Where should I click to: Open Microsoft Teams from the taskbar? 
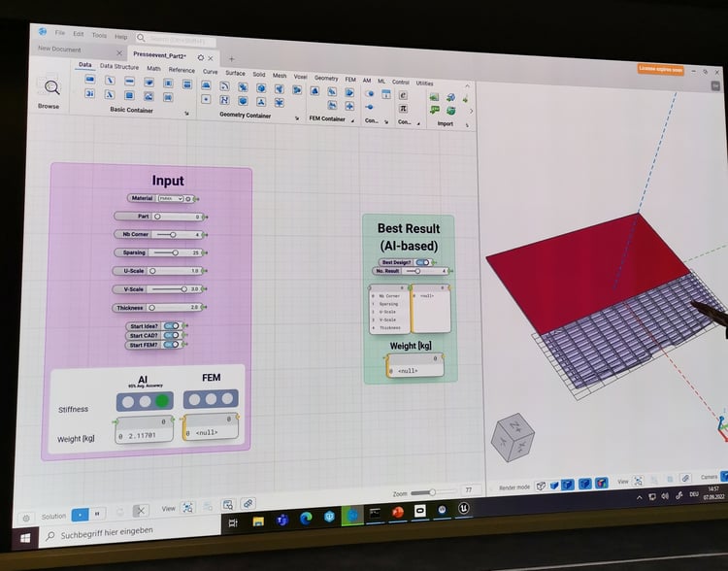282,520
